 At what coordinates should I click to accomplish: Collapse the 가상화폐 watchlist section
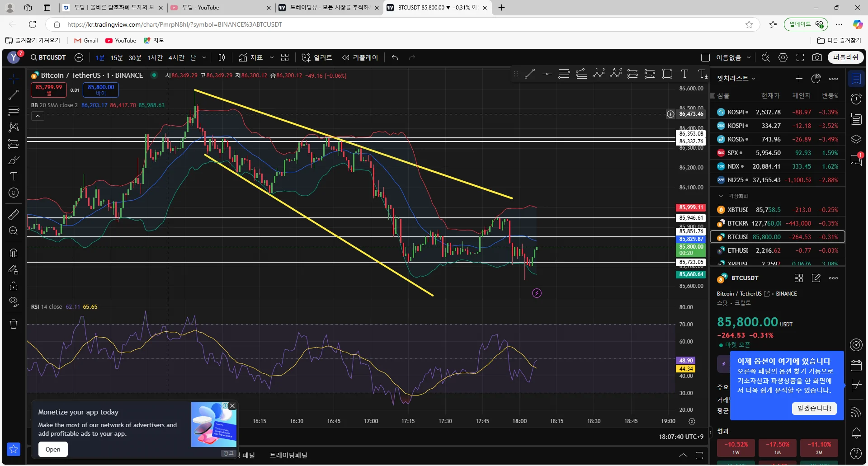(721, 196)
